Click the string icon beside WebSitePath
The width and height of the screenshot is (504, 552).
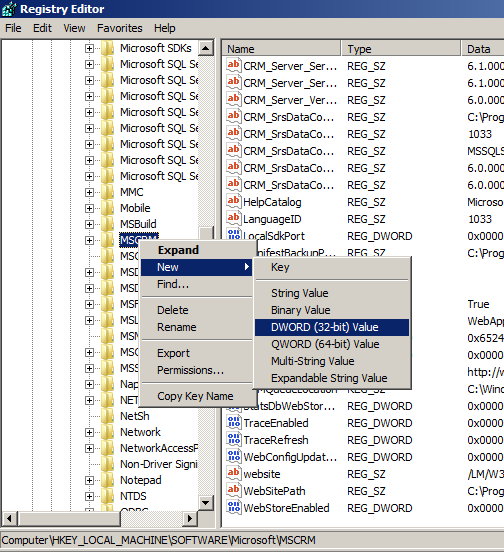click(x=234, y=490)
